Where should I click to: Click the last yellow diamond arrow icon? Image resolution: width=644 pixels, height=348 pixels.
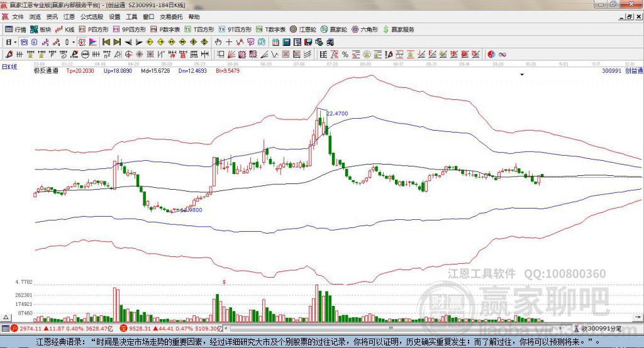click(204, 42)
